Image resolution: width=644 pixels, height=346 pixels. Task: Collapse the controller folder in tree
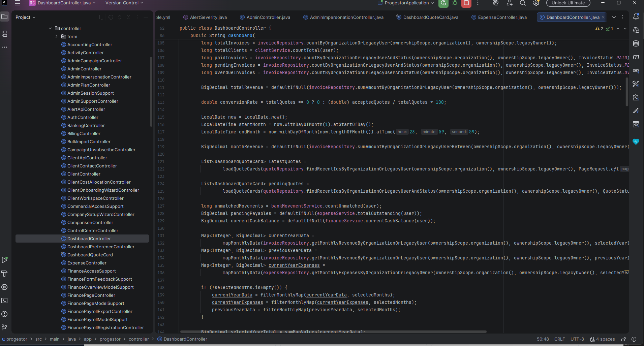[x=50, y=28]
